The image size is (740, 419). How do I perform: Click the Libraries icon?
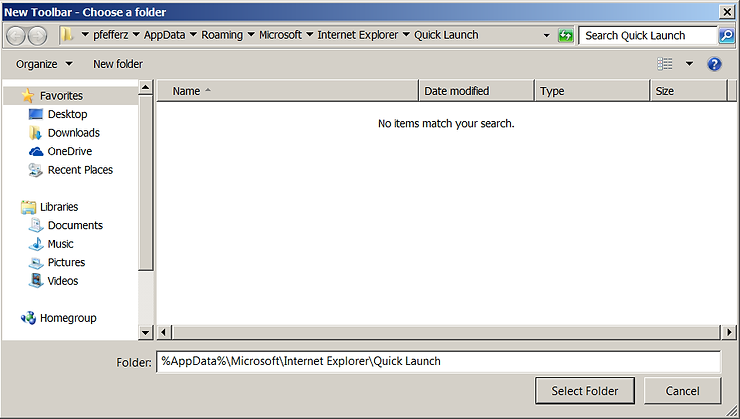pos(28,207)
